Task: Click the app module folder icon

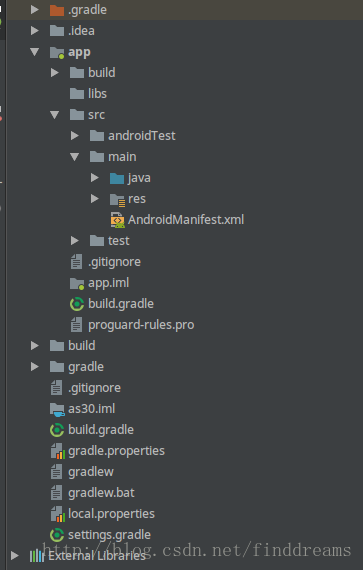Action: 57,53
